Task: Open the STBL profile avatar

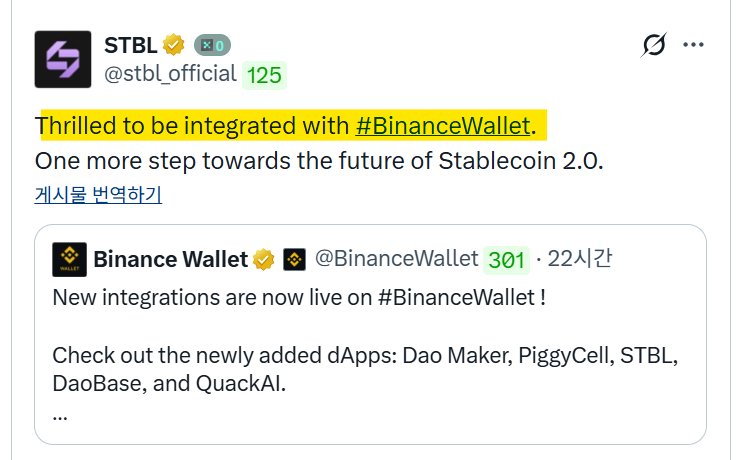Action: (64, 59)
